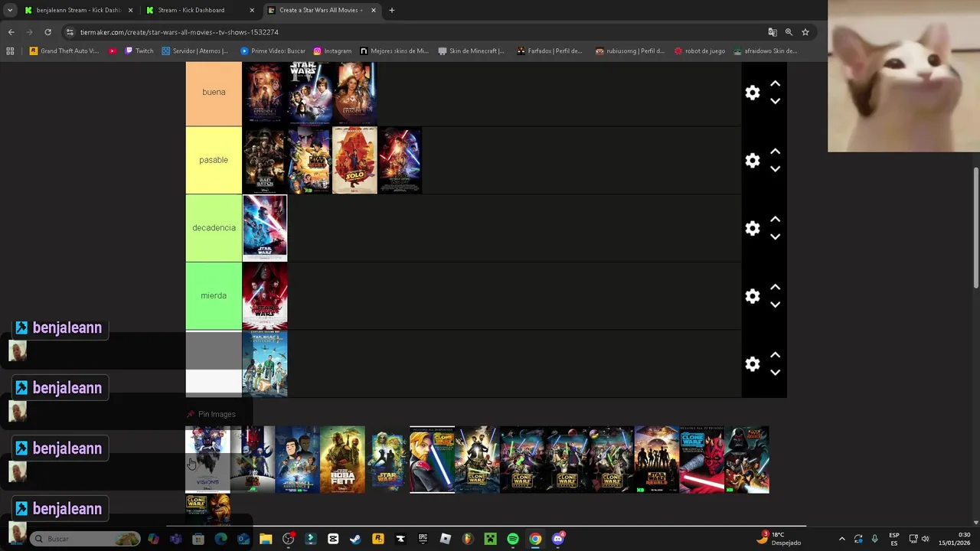Open Microsoft Edge from the taskbar
This screenshot has height=551, width=980.
(220, 539)
